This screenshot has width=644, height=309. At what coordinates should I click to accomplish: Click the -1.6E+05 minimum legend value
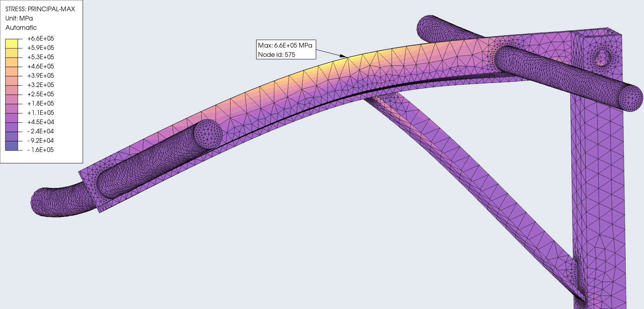41,150
